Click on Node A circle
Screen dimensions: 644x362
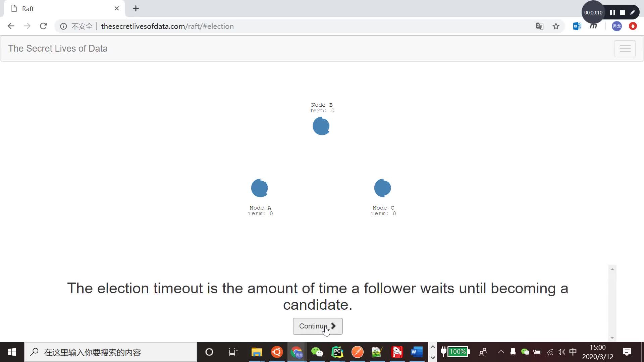pos(260,188)
